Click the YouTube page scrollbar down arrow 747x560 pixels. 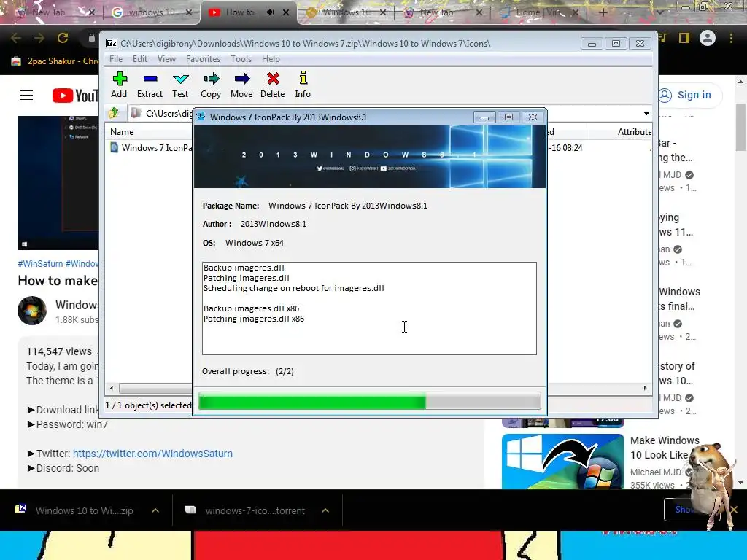tap(740, 483)
